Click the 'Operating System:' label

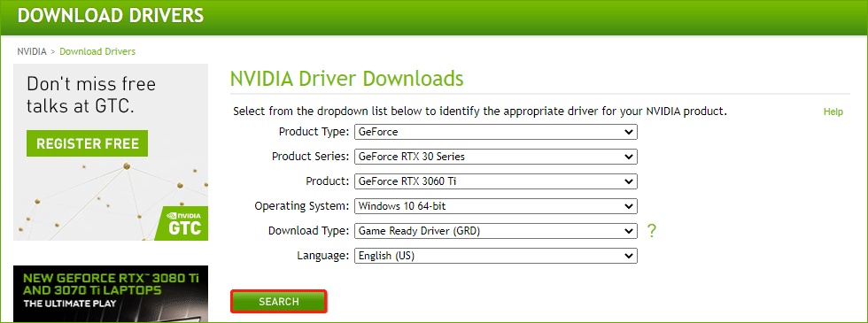302,206
